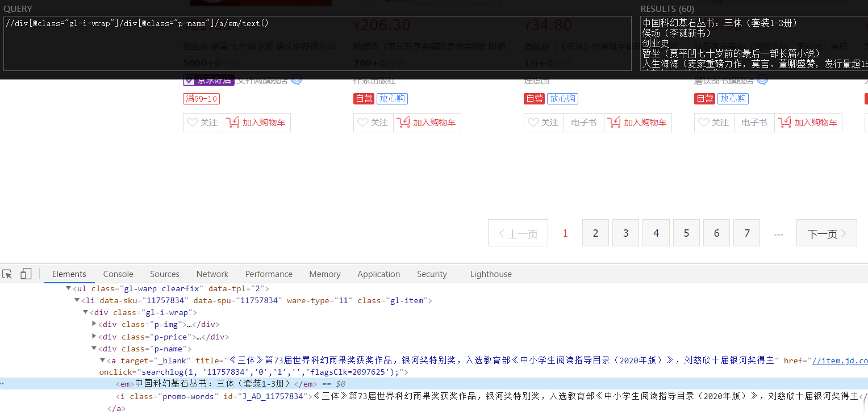Select page 1 in pagination
Screen dimensions: 868x415
coord(565,233)
